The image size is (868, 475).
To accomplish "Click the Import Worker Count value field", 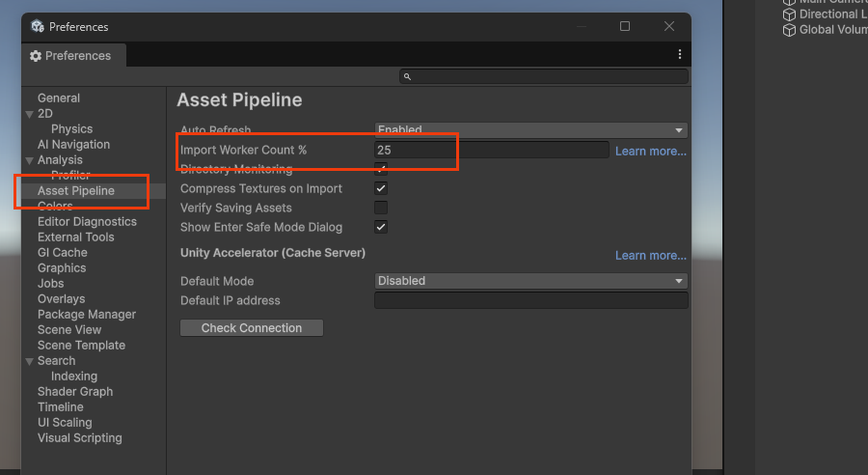I will (x=491, y=150).
